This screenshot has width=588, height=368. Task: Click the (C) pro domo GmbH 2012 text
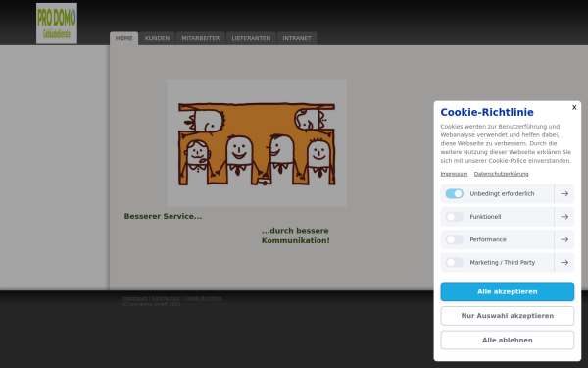[151, 304]
